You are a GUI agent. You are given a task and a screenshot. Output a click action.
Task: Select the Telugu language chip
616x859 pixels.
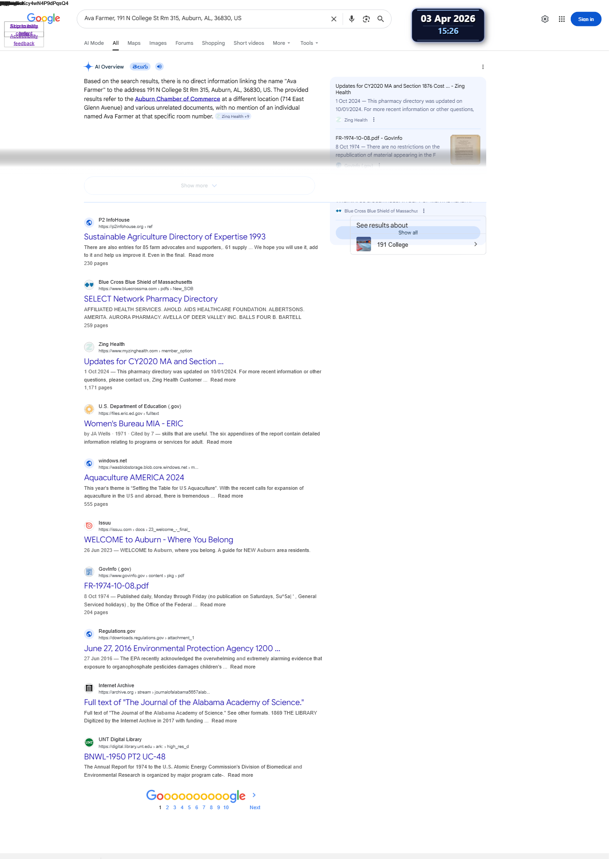140,67
